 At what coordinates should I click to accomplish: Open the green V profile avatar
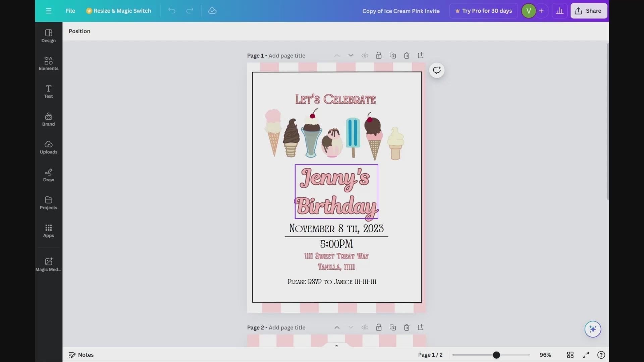[529, 11]
